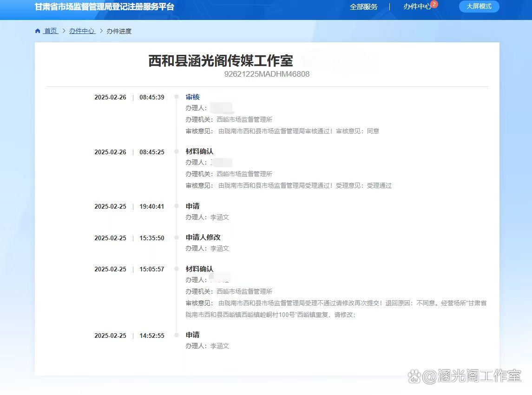Click the platform title 甘肃省市场监督管理局登记注册服务平台

click(x=104, y=7)
